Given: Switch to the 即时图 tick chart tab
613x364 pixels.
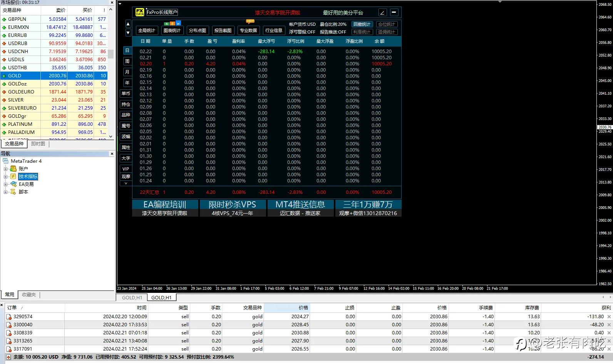Looking at the screenshot, I should 38,144.
